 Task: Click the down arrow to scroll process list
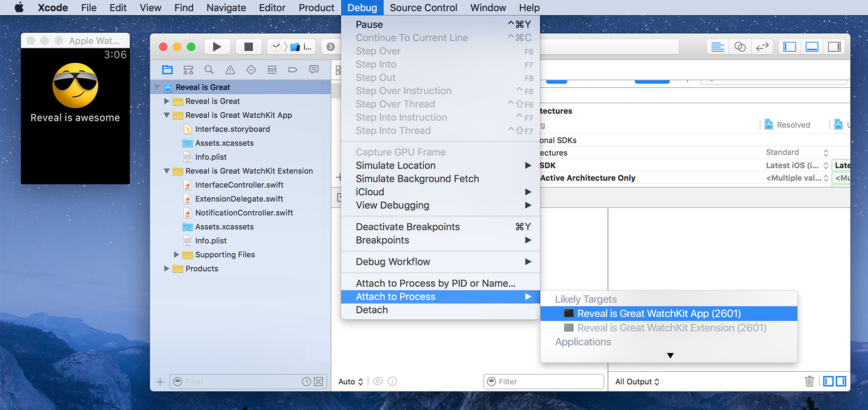click(x=670, y=355)
